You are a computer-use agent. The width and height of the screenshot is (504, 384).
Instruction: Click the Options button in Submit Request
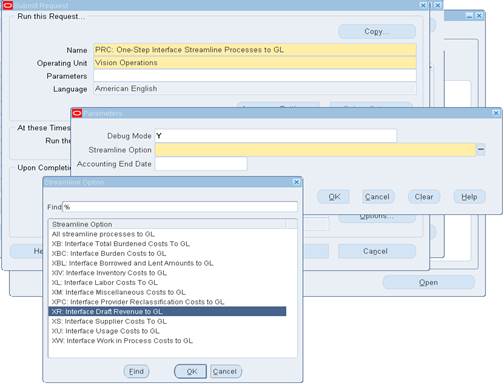click(x=377, y=217)
